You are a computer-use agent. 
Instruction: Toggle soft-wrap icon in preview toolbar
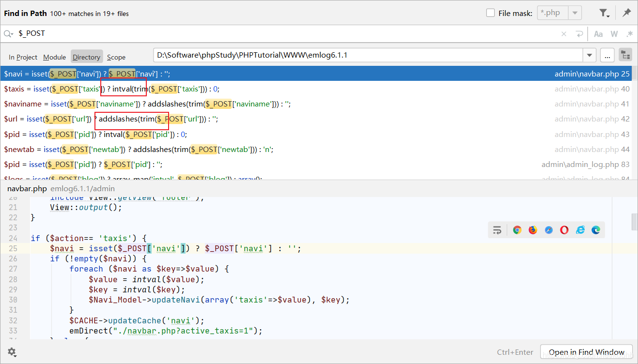click(x=497, y=230)
